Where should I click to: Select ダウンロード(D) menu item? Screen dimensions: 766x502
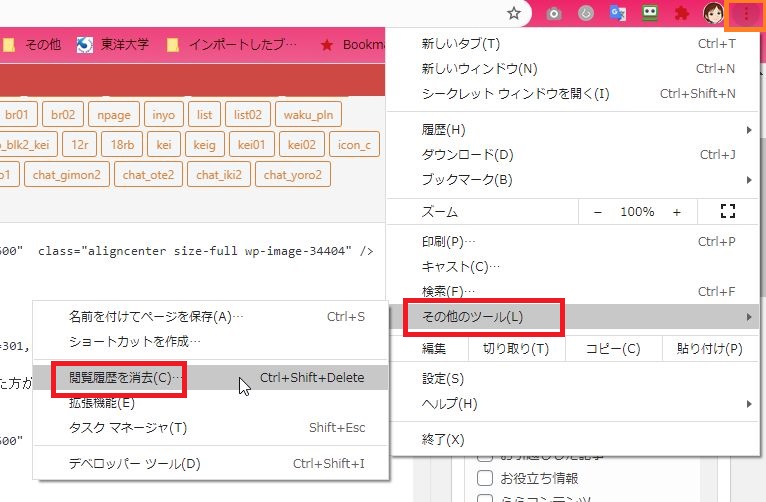tap(574, 155)
